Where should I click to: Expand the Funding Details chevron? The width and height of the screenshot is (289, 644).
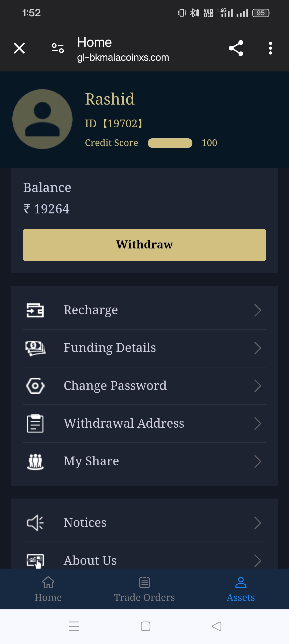pyautogui.click(x=257, y=348)
